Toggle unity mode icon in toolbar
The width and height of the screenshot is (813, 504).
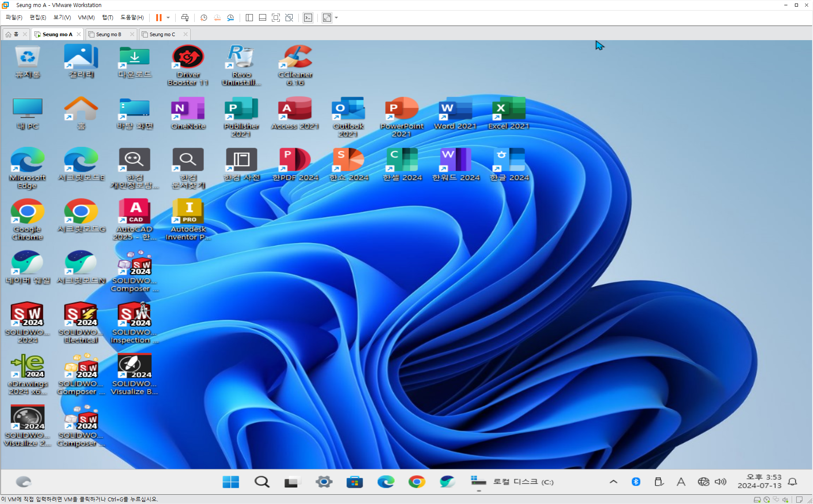(289, 18)
